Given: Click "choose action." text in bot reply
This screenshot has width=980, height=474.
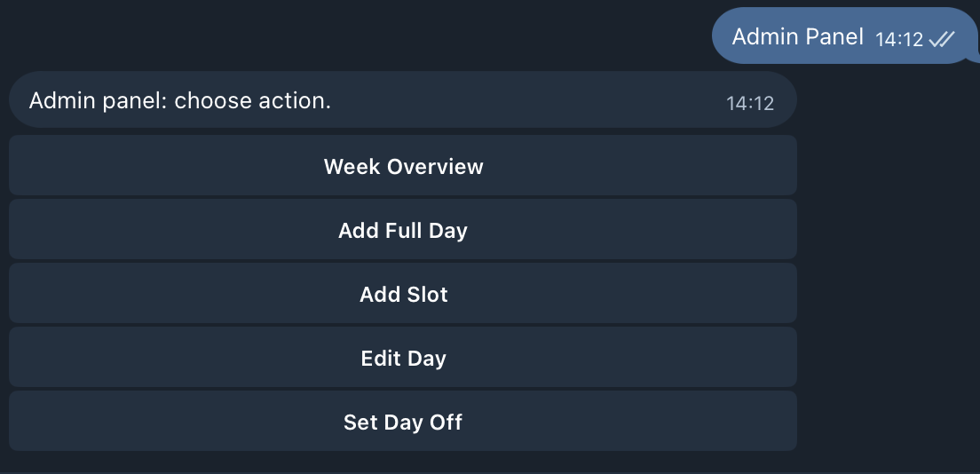Looking at the screenshot, I should (253, 100).
